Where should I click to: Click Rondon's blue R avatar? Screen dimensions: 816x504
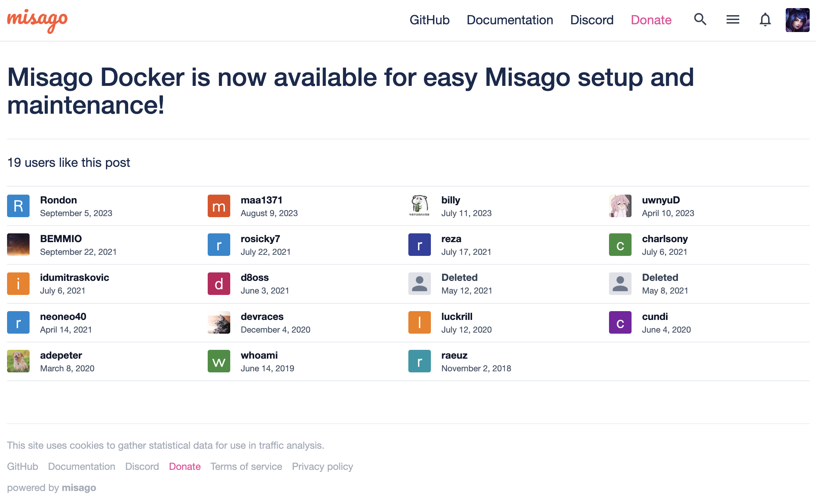click(x=18, y=206)
